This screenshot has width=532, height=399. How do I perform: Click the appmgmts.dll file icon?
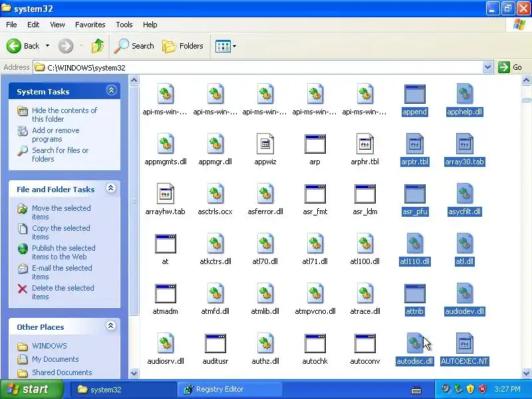165,144
